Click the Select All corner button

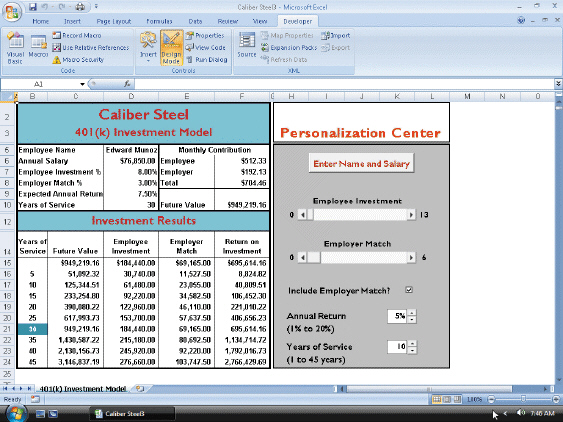(x=8, y=96)
